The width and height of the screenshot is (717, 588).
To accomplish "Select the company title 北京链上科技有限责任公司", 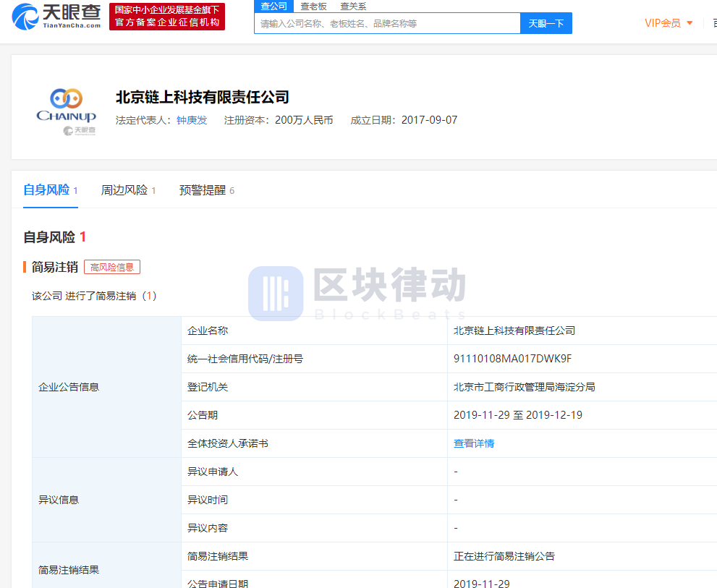I will [x=203, y=97].
